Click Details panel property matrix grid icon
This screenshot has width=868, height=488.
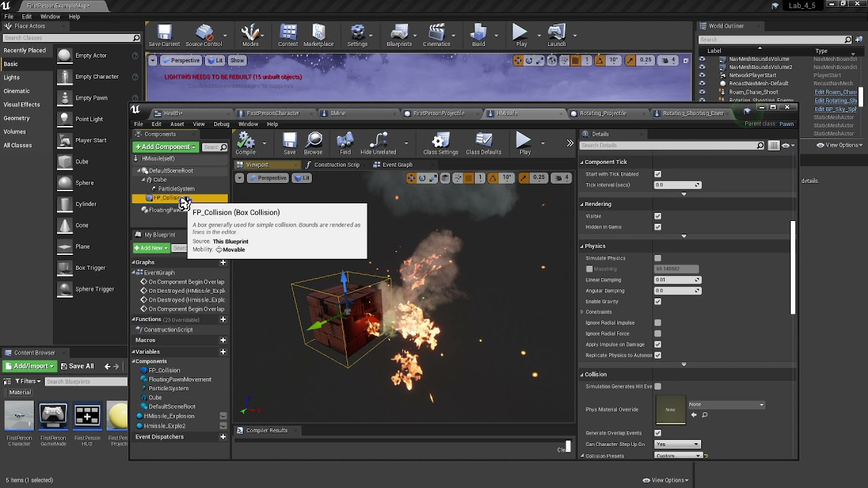pos(774,146)
